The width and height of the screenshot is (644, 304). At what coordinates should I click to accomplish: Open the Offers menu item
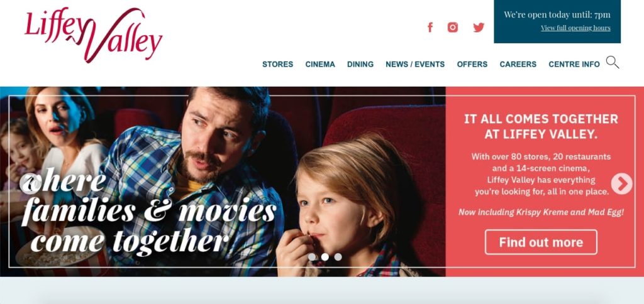(472, 65)
